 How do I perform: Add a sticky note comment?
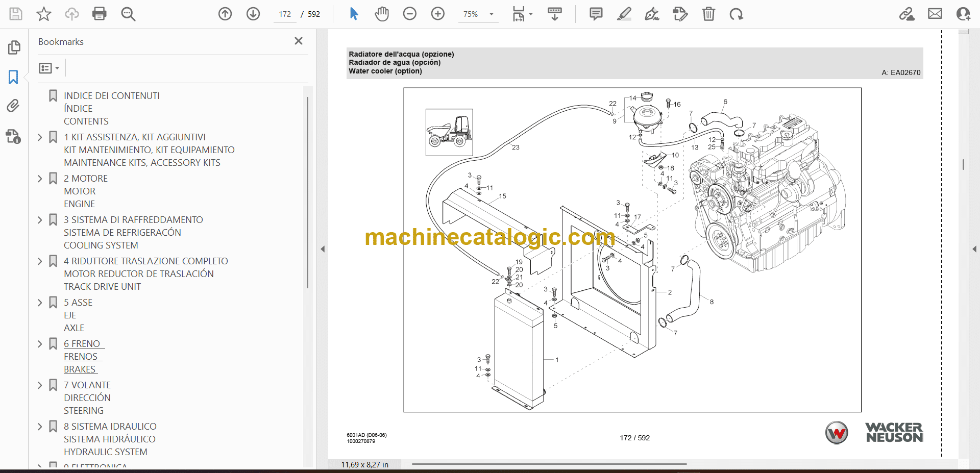click(596, 14)
